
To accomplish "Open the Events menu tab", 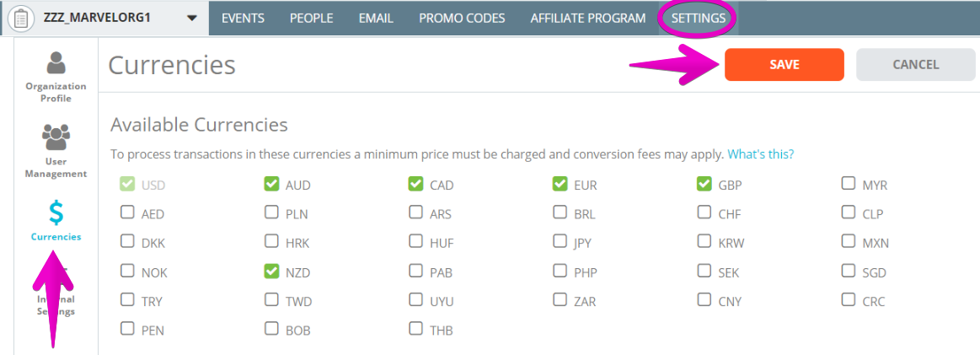I will (244, 18).
